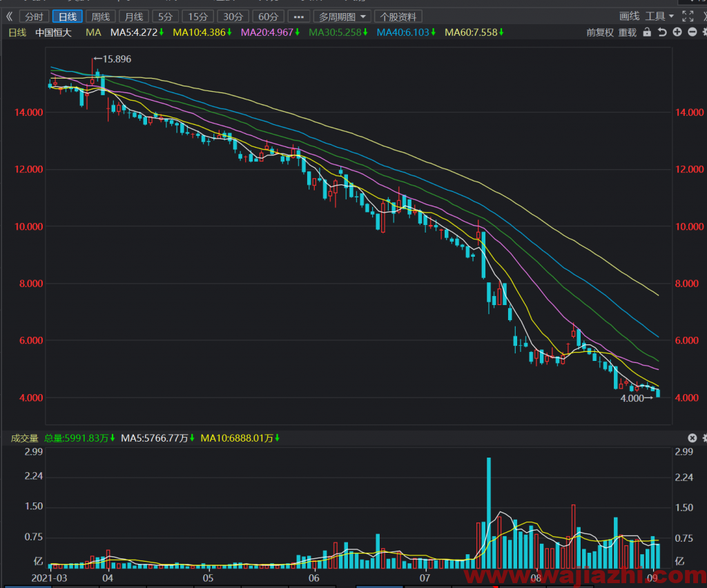
Task: Click volume MA5:5766.77万 value
Action: 157,438
